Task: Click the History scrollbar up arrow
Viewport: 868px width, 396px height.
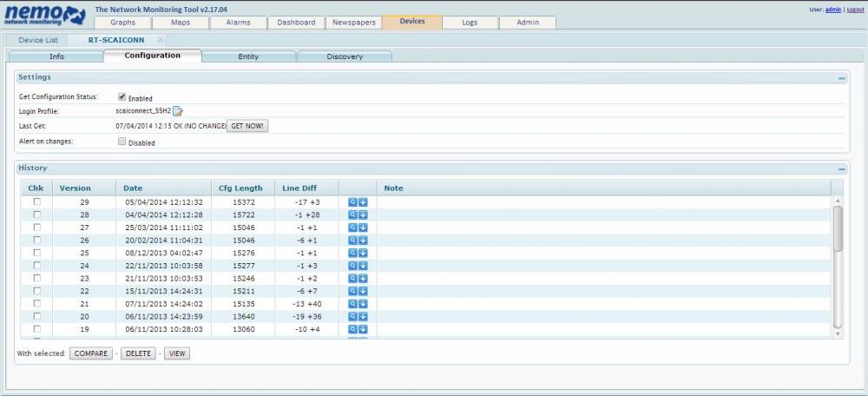Action: (838, 201)
